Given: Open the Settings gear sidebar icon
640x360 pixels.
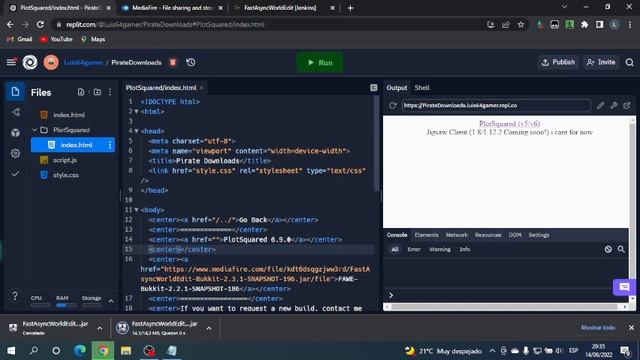Looking at the screenshot, I should point(16,153).
